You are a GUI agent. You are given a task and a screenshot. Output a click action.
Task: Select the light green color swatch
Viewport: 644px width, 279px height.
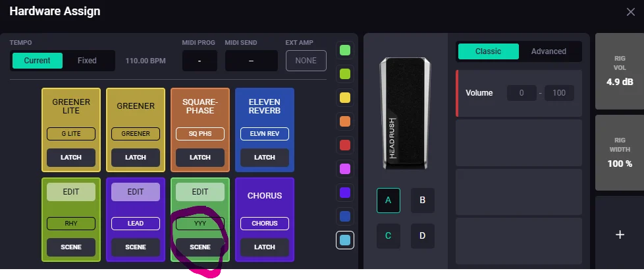[x=345, y=50]
